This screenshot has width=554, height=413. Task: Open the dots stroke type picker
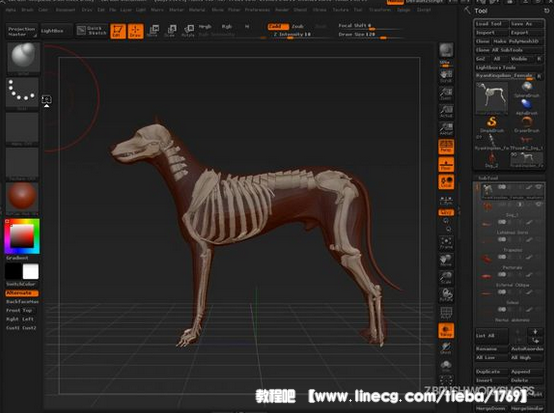(22, 93)
